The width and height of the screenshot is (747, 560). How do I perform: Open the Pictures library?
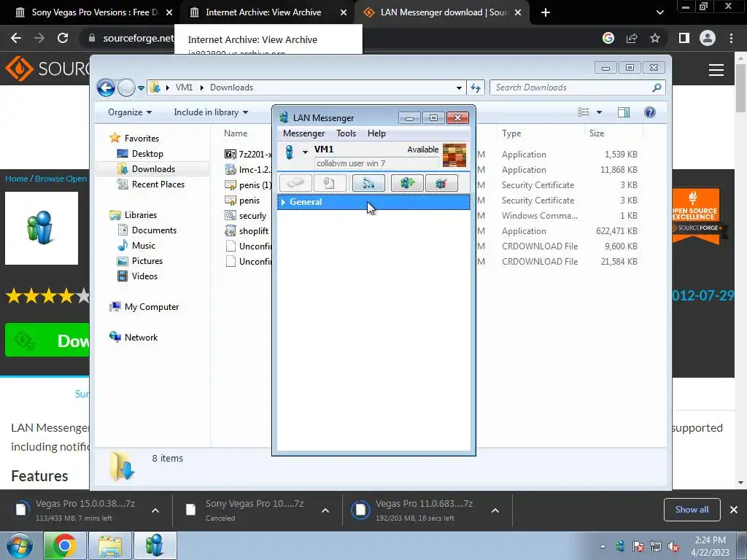(x=147, y=261)
